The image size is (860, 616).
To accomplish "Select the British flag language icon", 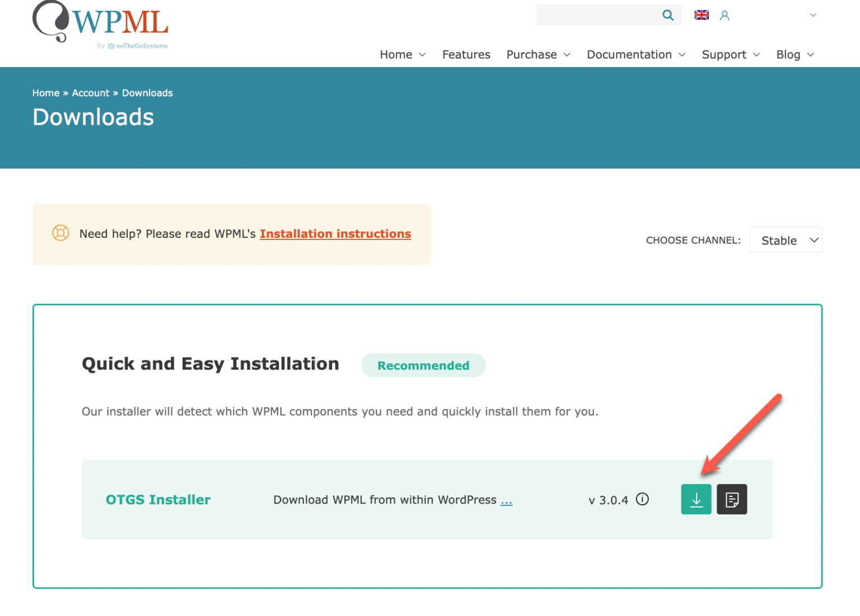I will 701,15.
